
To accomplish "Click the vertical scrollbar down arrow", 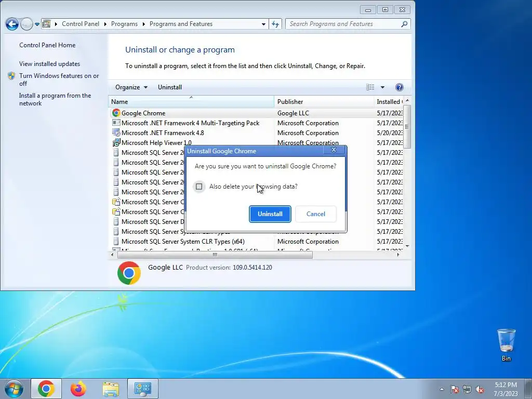I will click(x=407, y=246).
